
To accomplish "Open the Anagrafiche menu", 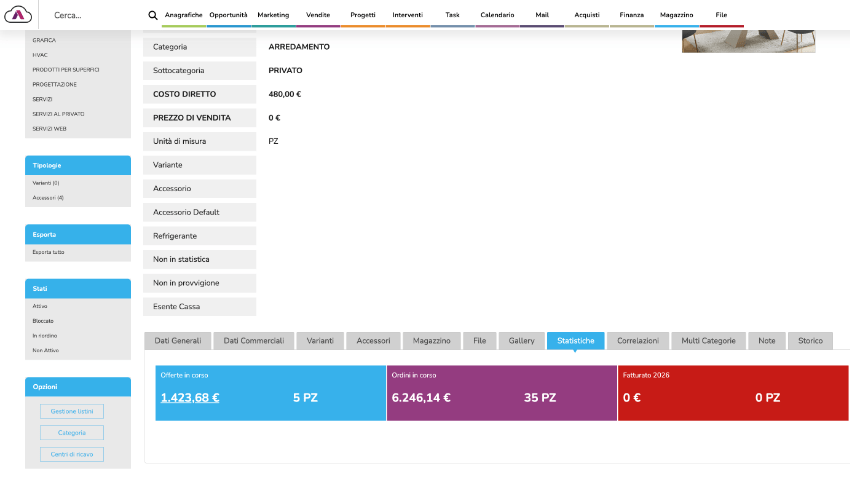I will 184,15.
